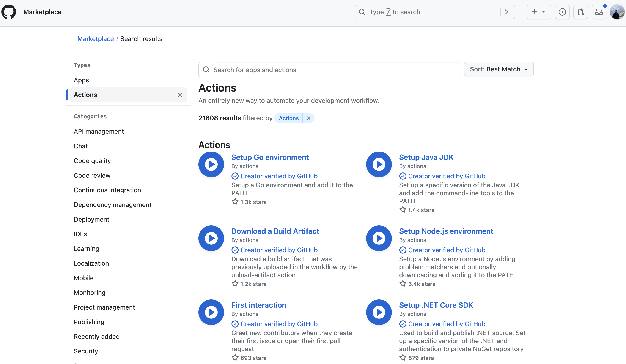Select the Apps type filter
Viewport: 626px width, 364px height.
pyautogui.click(x=81, y=80)
